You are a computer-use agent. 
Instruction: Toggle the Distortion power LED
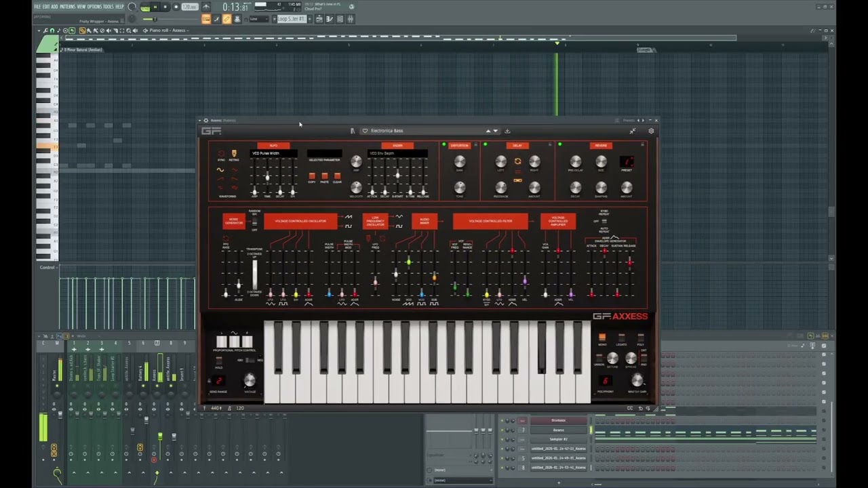[444, 144]
